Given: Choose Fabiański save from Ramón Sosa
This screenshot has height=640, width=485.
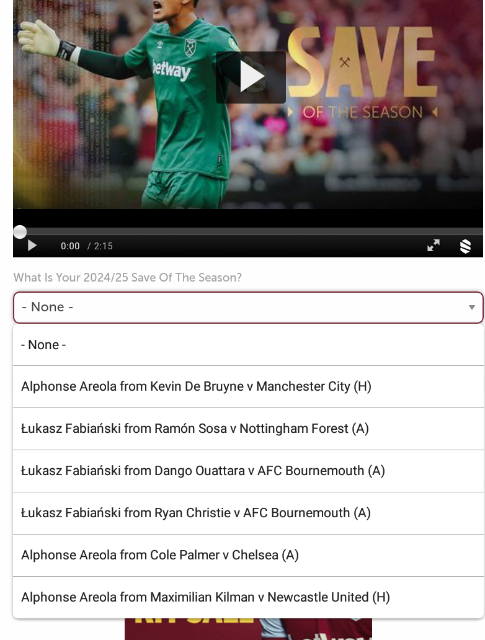Looking at the screenshot, I should 248,429.
